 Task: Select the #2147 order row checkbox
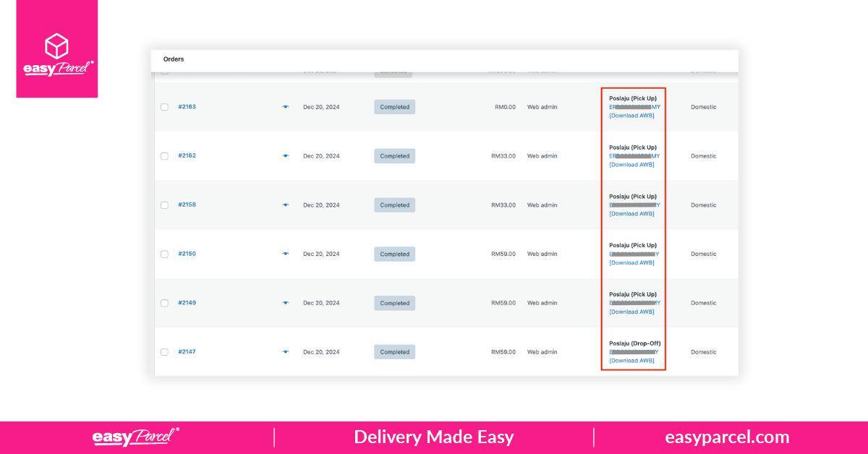pyautogui.click(x=164, y=352)
